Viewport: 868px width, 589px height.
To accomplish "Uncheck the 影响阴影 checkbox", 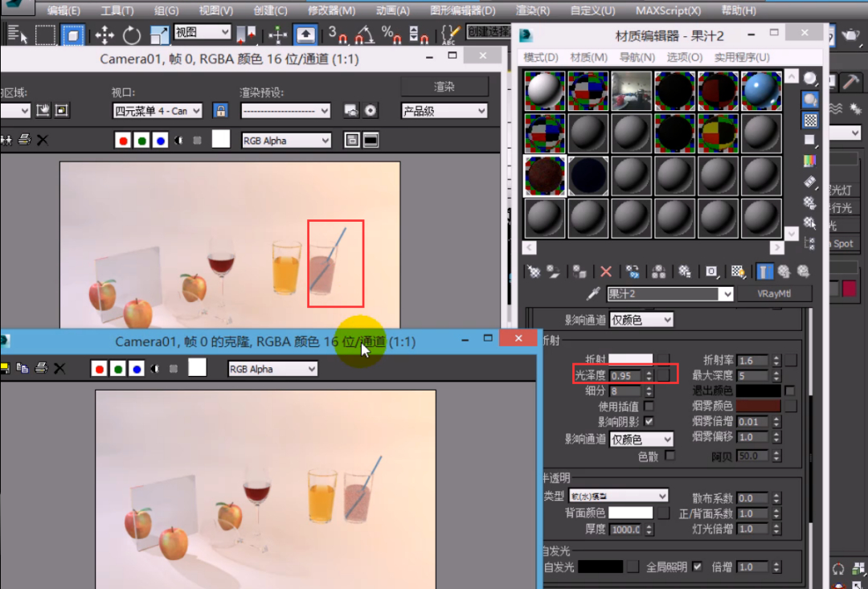I will (x=649, y=421).
